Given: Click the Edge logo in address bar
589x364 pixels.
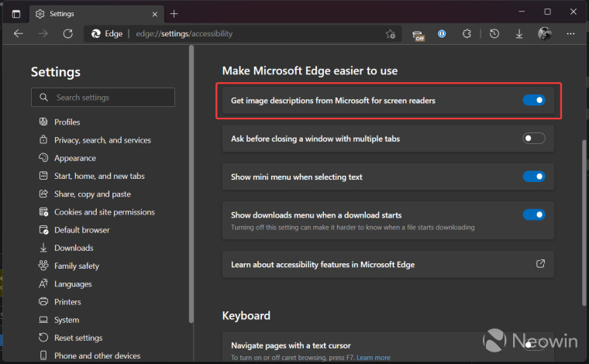Looking at the screenshot, I should pyautogui.click(x=96, y=34).
